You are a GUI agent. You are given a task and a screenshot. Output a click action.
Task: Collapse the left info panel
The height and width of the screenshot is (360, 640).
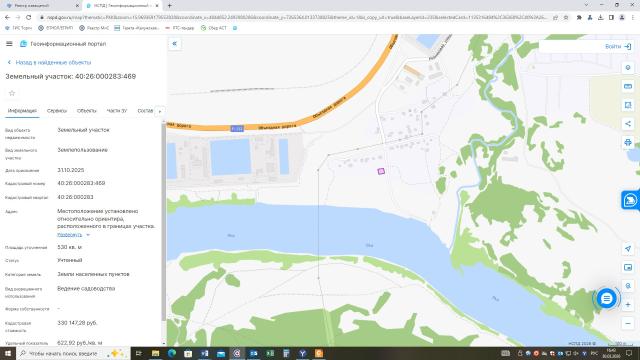pyautogui.click(x=174, y=44)
